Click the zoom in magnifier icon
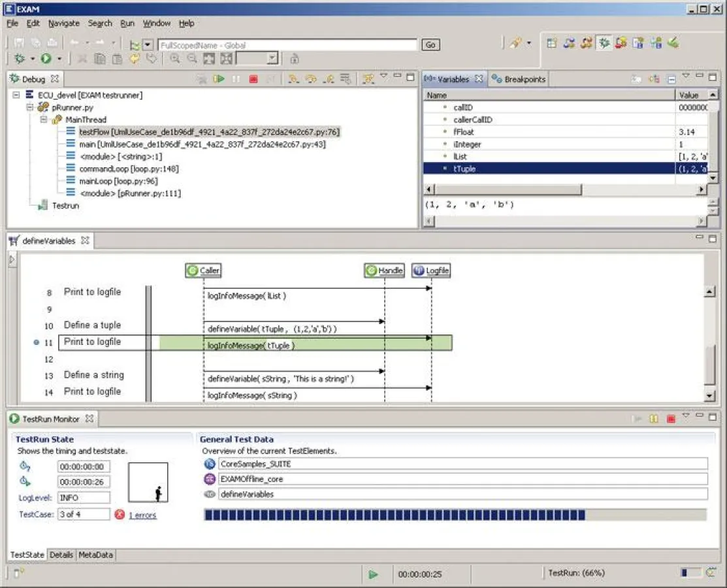 click(174, 59)
